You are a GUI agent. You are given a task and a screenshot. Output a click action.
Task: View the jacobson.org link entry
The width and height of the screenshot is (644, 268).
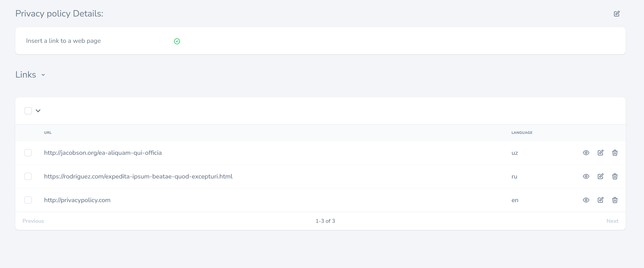click(x=586, y=153)
